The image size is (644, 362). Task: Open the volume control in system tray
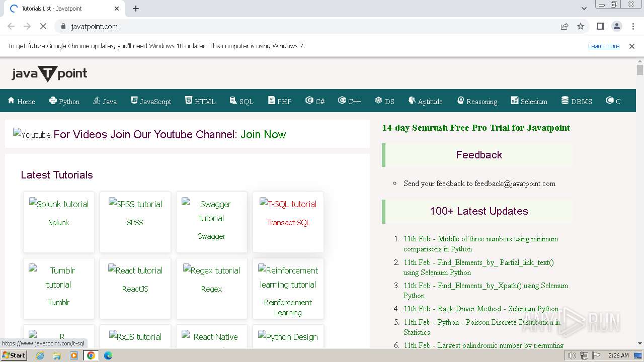coord(572,355)
